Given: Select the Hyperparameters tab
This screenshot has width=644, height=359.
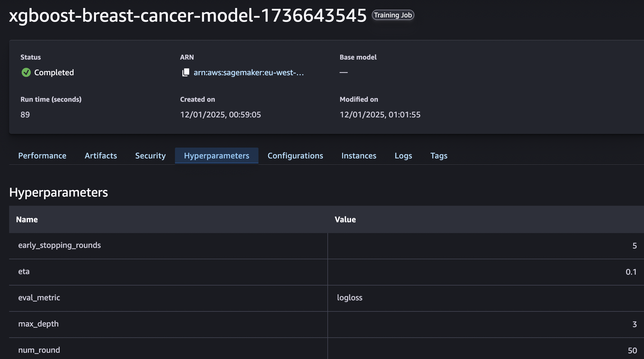Looking at the screenshot, I should (x=217, y=156).
